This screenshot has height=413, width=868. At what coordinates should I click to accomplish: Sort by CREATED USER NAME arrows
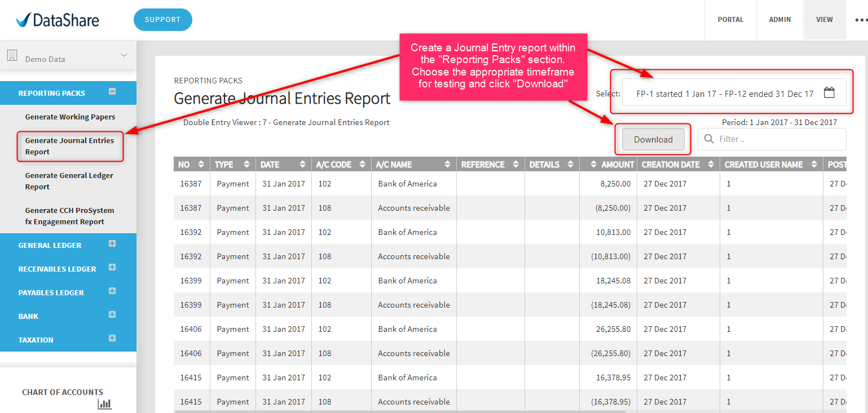pos(814,165)
